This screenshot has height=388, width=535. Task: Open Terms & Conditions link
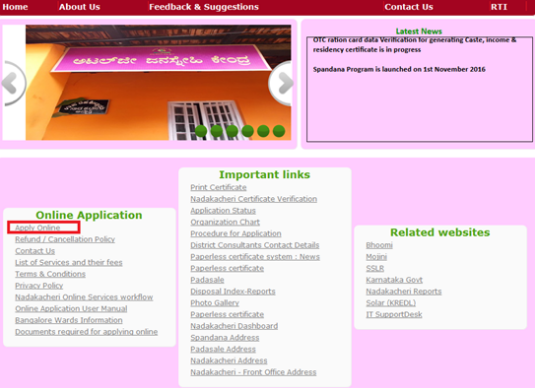pyautogui.click(x=50, y=274)
